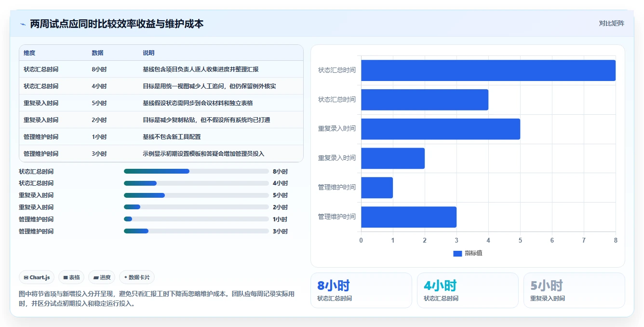Open the 5小时 重复录入时间 data card
This screenshot has height=327, width=644.
(574, 290)
